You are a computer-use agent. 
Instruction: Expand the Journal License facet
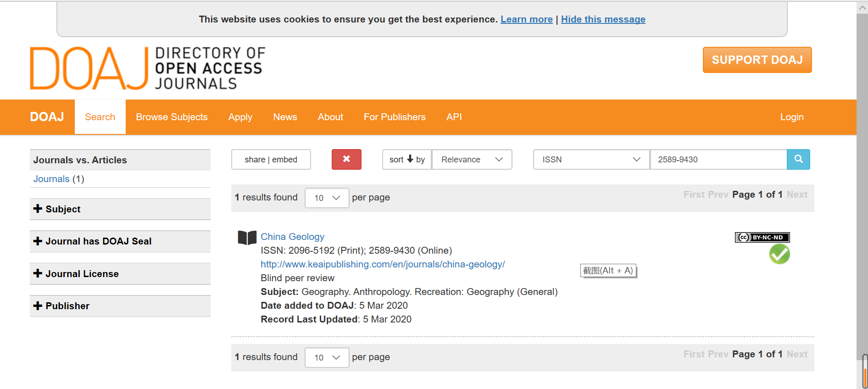[120, 274]
